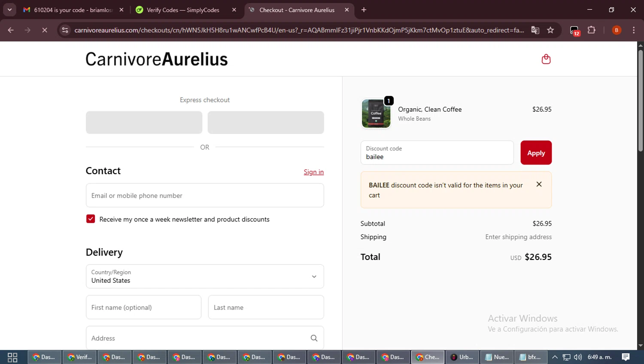Close the Checkout Carnivore Aurelius tab
Image resolution: width=644 pixels, height=364 pixels.
coord(346,10)
